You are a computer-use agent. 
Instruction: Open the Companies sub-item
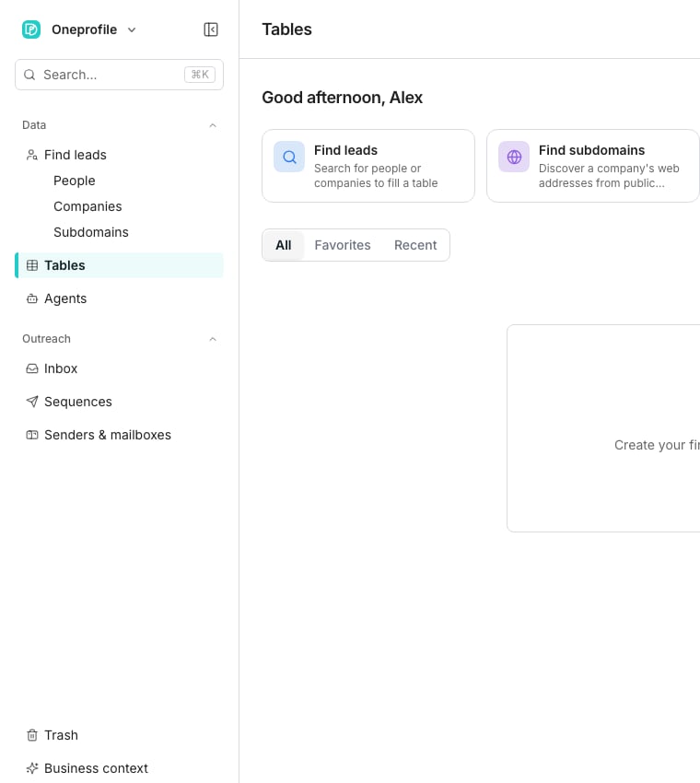(x=87, y=206)
